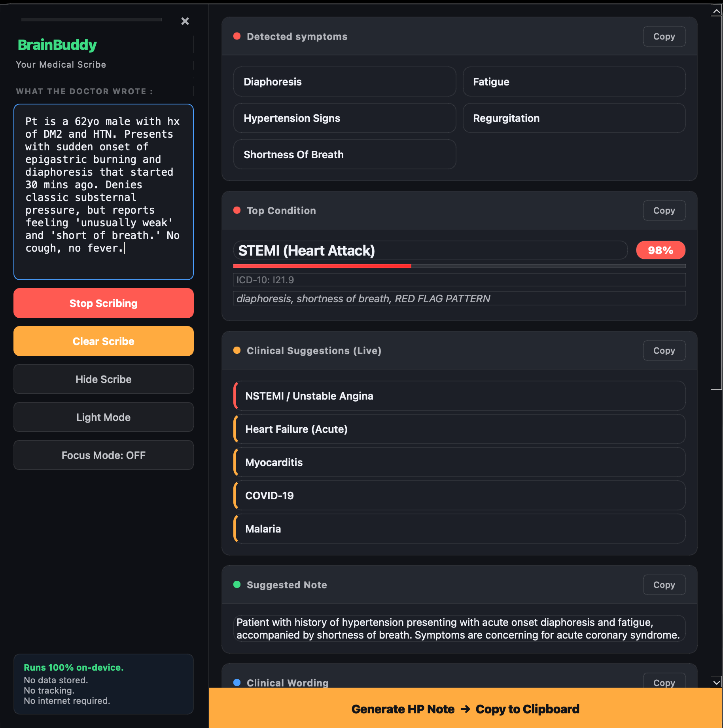The image size is (723, 728).
Task: Click the vertical scrollbar thumb
Action: [716, 203]
